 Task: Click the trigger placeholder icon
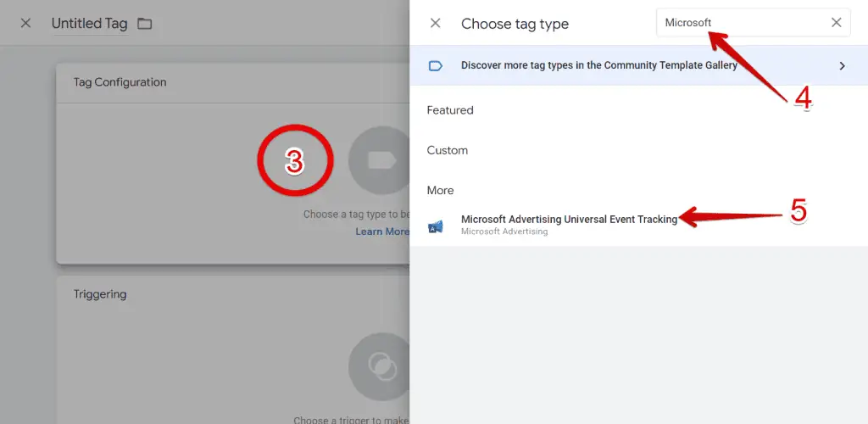click(379, 366)
